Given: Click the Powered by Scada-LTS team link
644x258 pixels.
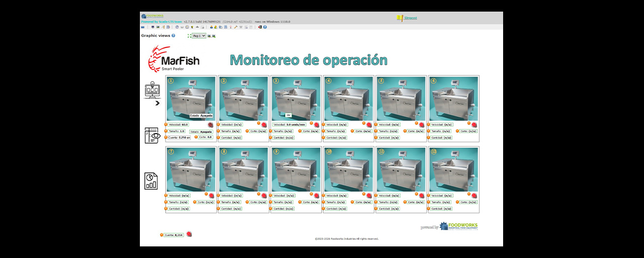Looking at the screenshot, I should click(x=161, y=22).
